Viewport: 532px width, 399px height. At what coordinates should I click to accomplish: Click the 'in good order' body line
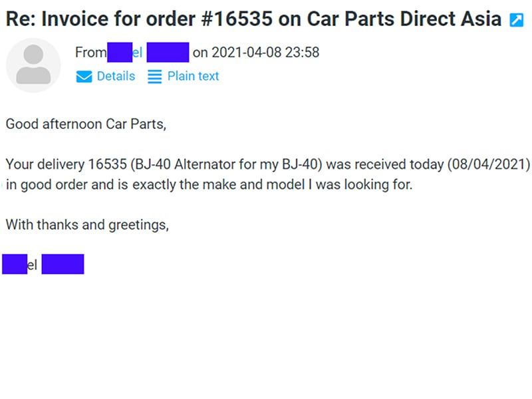coord(209,185)
